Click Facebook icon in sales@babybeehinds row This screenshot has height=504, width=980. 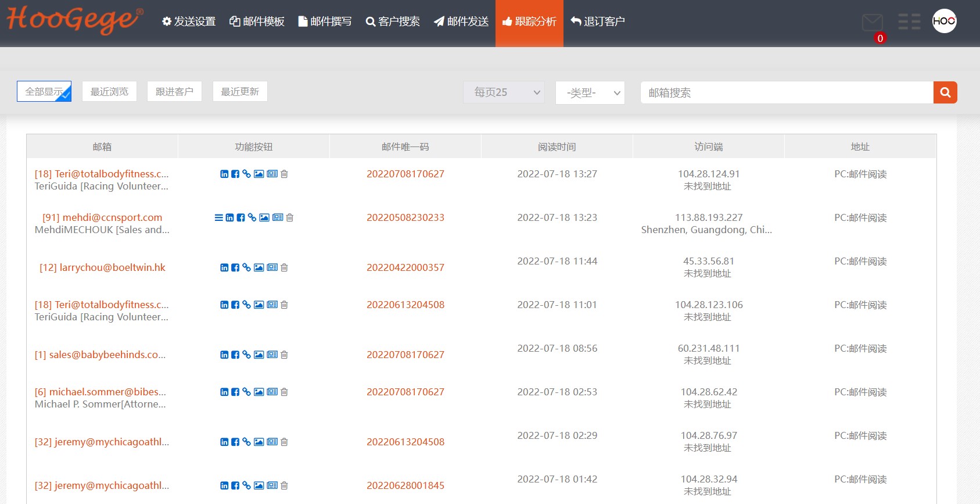click(235, 355)
